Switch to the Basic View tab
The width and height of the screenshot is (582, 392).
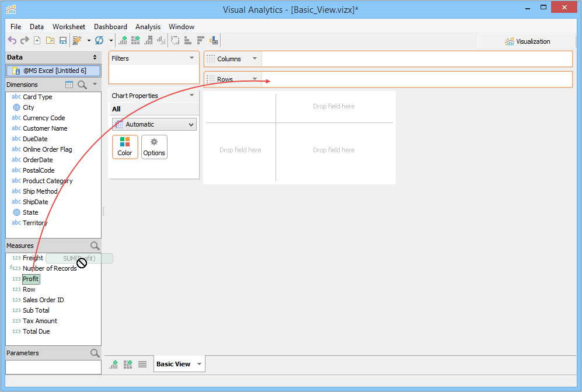pyautogui.click(x=173, y=364)
